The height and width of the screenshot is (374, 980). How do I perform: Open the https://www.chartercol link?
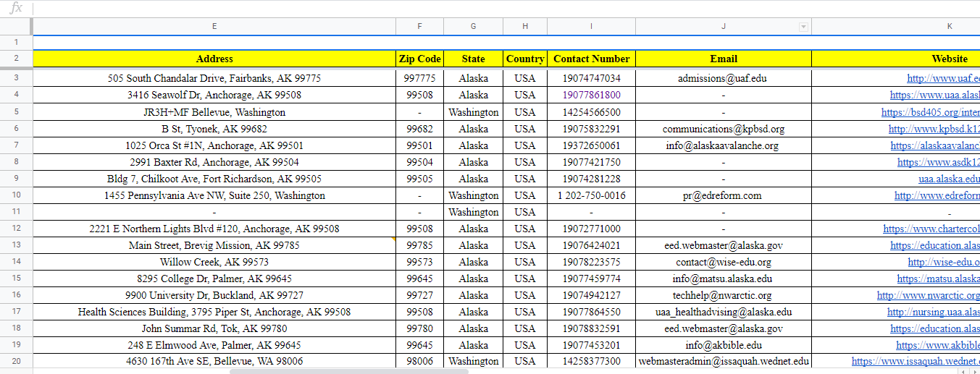pyautogui.click(x=931, y=229)
